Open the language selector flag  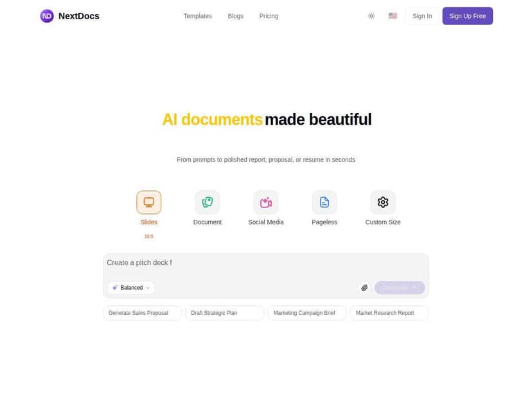(x=393, y=15)
